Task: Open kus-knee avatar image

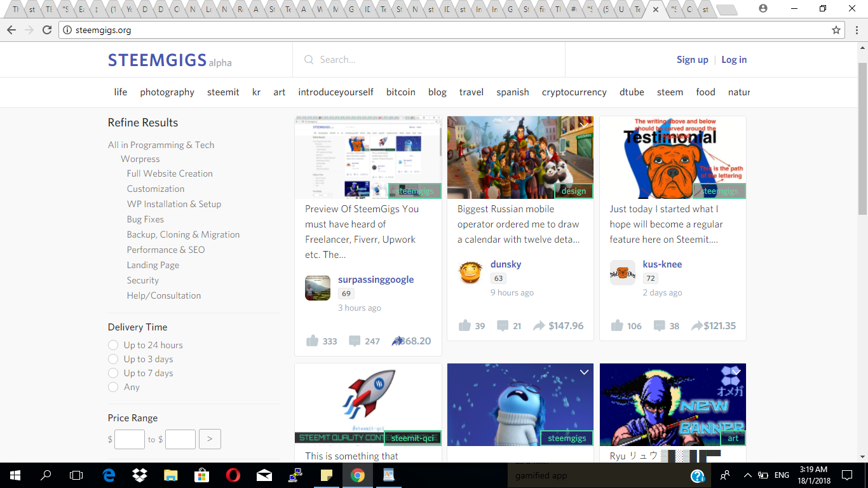Action: coord(623,273)
